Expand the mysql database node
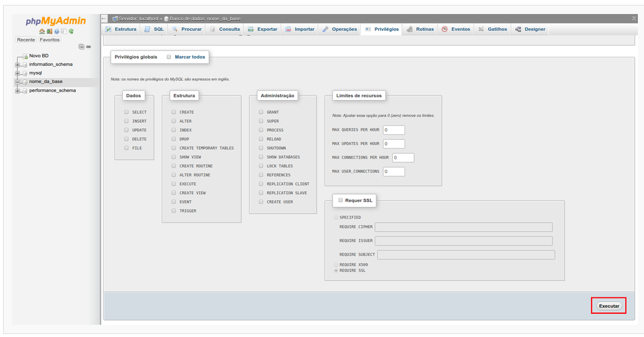Screen dimensions: 644x337 pyautogui.click(x=17, y=73)
